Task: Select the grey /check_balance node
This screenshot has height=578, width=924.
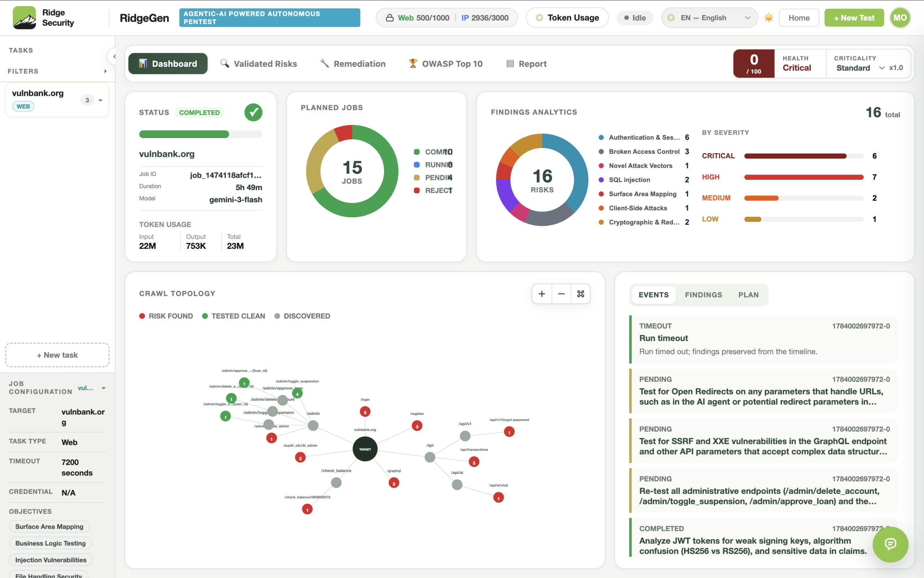Action: tap(336, 483)
